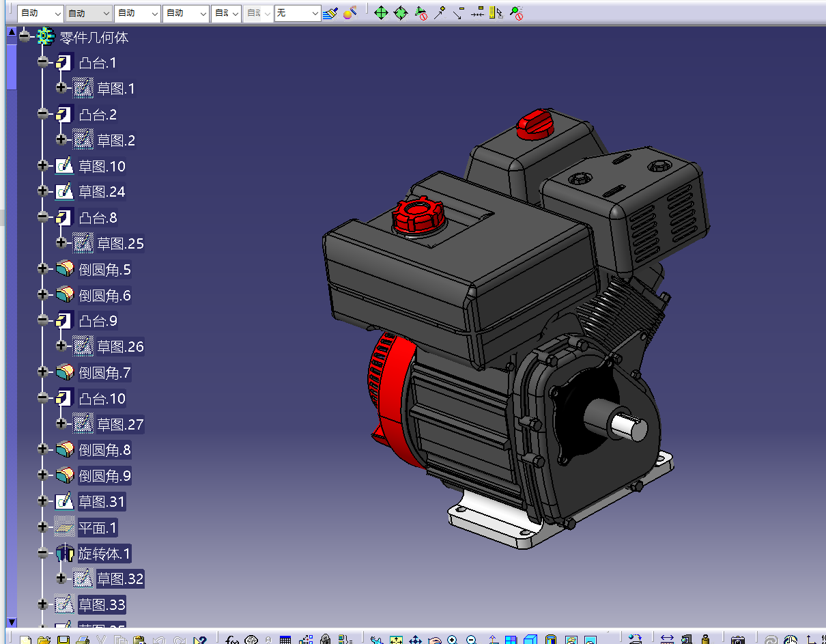Click the formula fx icon
826x644 pixels.
coord(232,640)
